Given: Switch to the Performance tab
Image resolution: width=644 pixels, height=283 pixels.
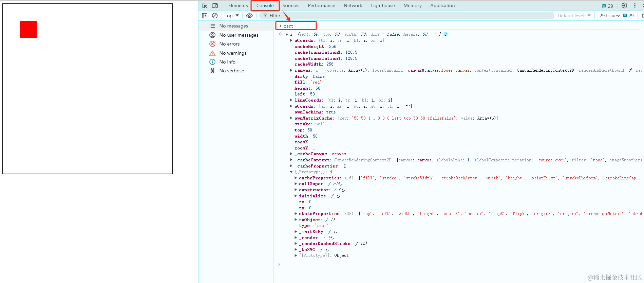Looking at the screenshot, I should click(x=321, y=5).
